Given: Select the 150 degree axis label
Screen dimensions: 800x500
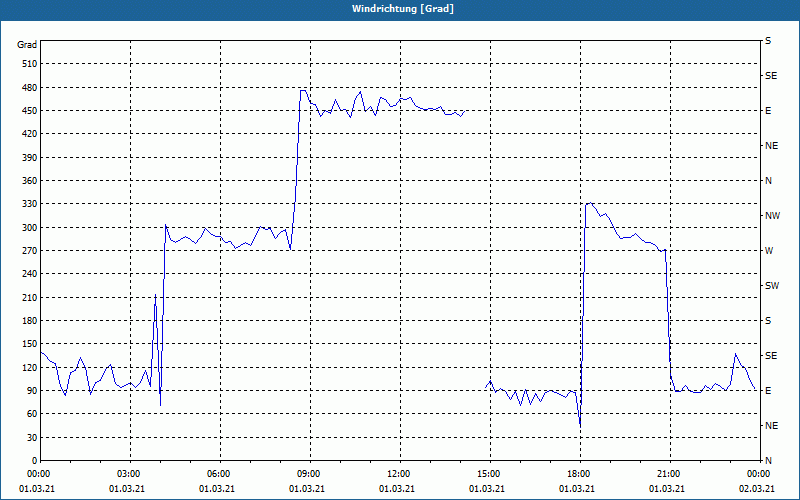Looking at the screenshot, I should click(x=30, y=344).
